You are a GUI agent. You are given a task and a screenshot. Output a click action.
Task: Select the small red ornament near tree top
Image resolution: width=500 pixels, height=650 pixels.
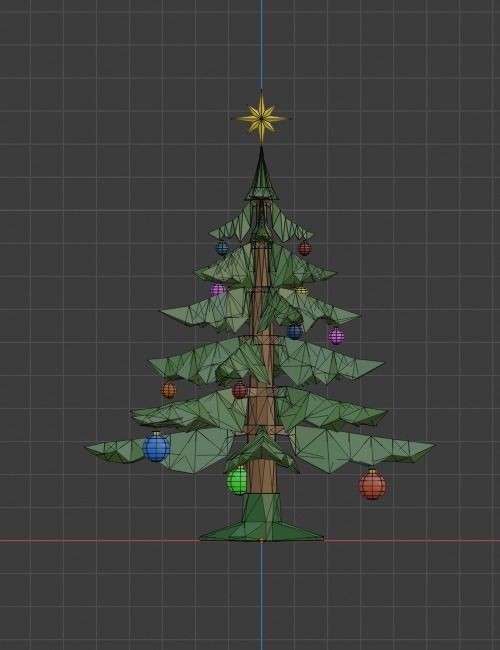tap(304, 248)
